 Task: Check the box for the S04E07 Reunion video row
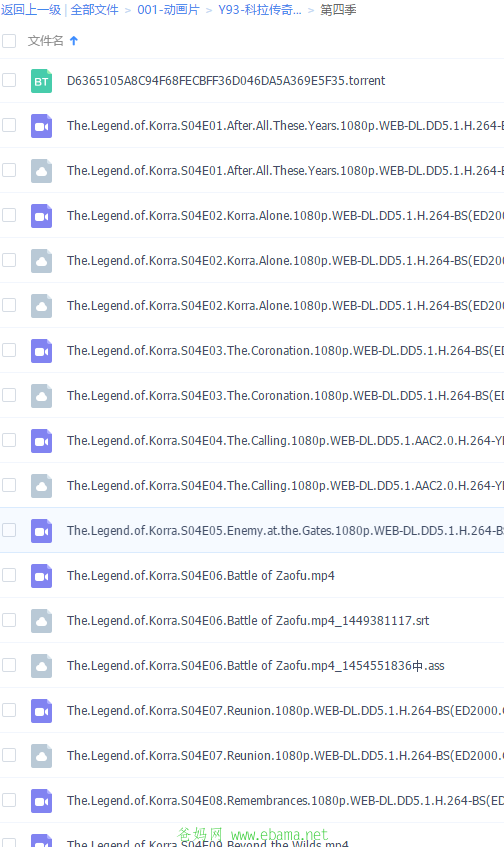(9, 710)
